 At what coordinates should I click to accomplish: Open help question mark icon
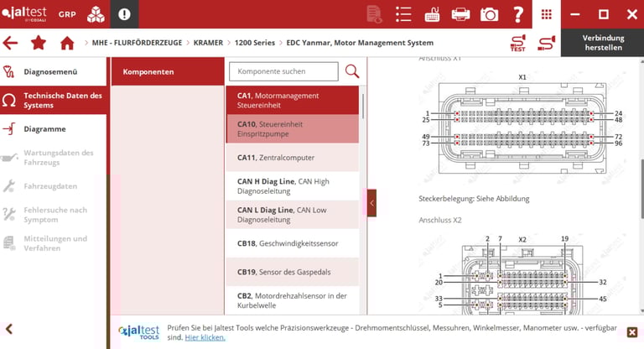(518, 14)
